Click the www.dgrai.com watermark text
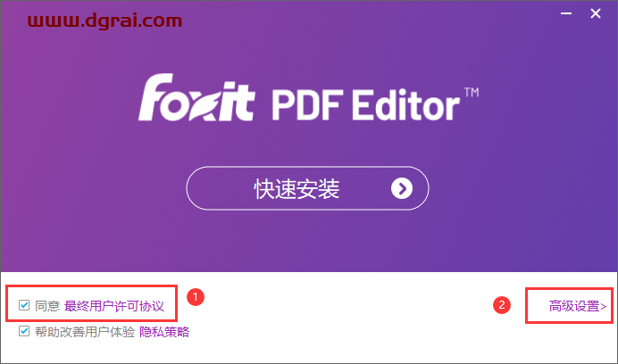618x364 pixels. 104,21
